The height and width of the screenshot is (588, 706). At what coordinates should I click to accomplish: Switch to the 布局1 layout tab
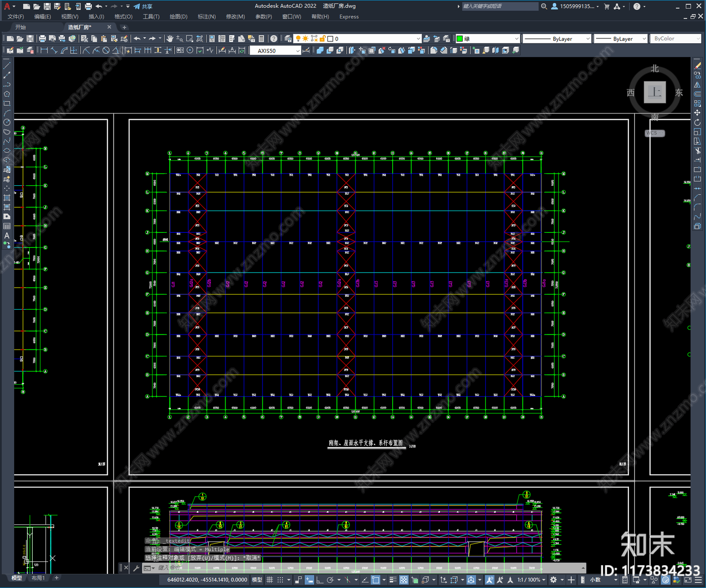[x=38, y=578]
